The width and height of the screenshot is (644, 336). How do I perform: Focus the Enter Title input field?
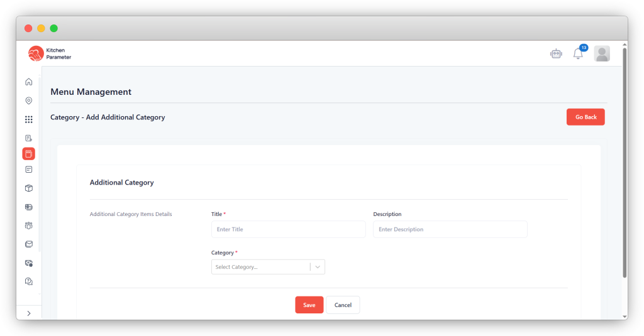coord(288,229)
